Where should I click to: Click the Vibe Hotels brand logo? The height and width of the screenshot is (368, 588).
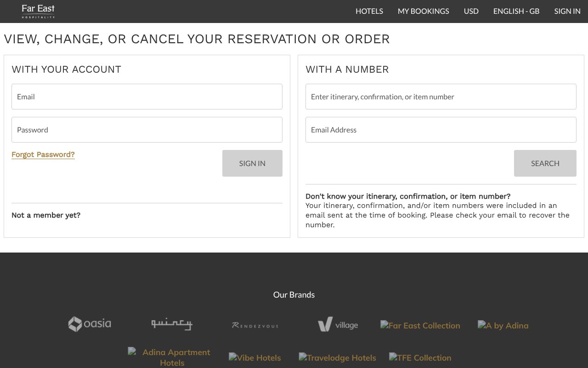254,357
